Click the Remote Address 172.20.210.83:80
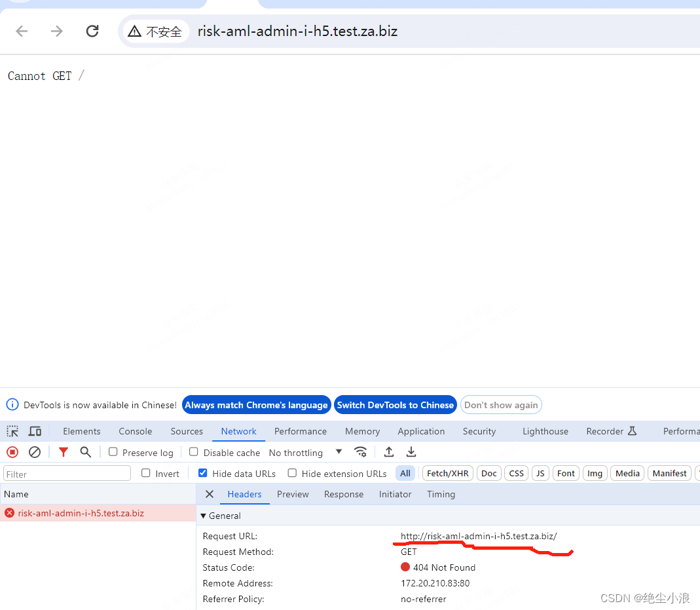Image resolution: width=700 pixels, height=610 pixels. click(435, 582)
